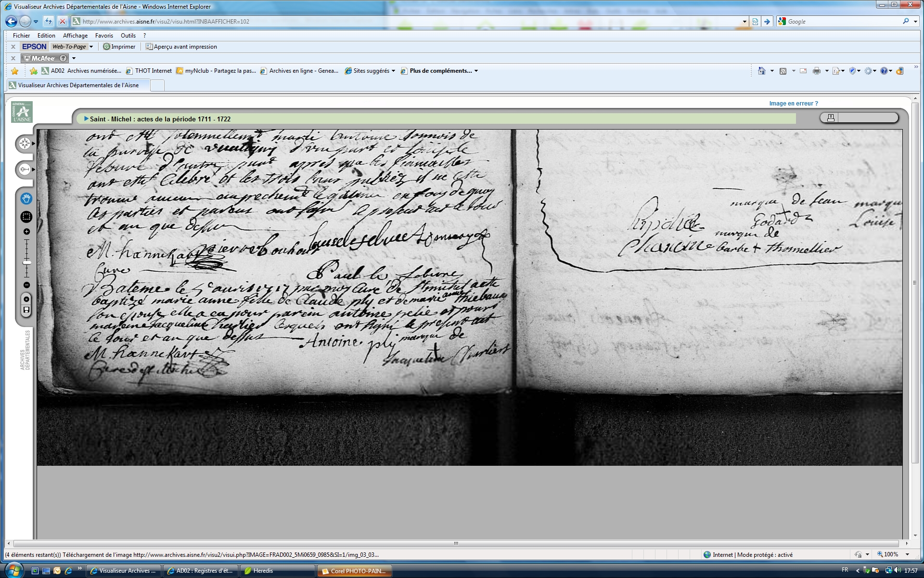924x578 pixels.
Task: Open the Favoris menu
Action: click(x=104, y=36)
